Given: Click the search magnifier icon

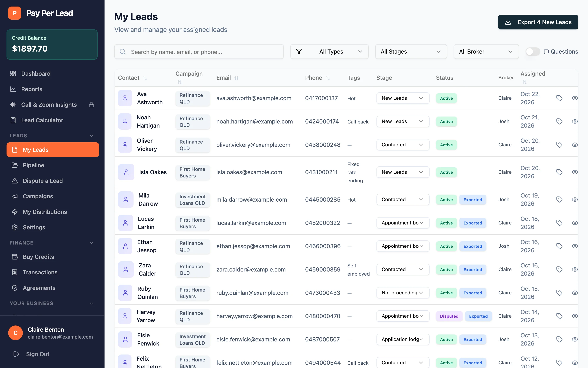Looking at the screenshot, I should [x=122, y=52].
